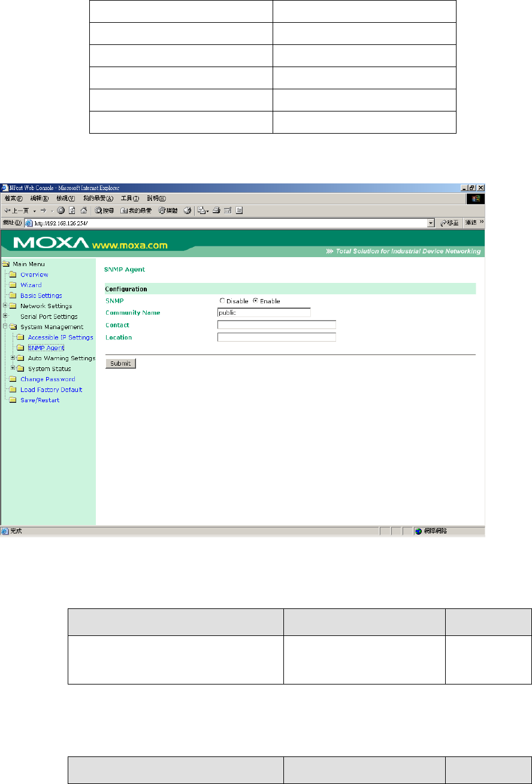Viewport: 532px width, 784px height.
Task: Click the Links (連結) toolbar label
Action: [470, 222]
